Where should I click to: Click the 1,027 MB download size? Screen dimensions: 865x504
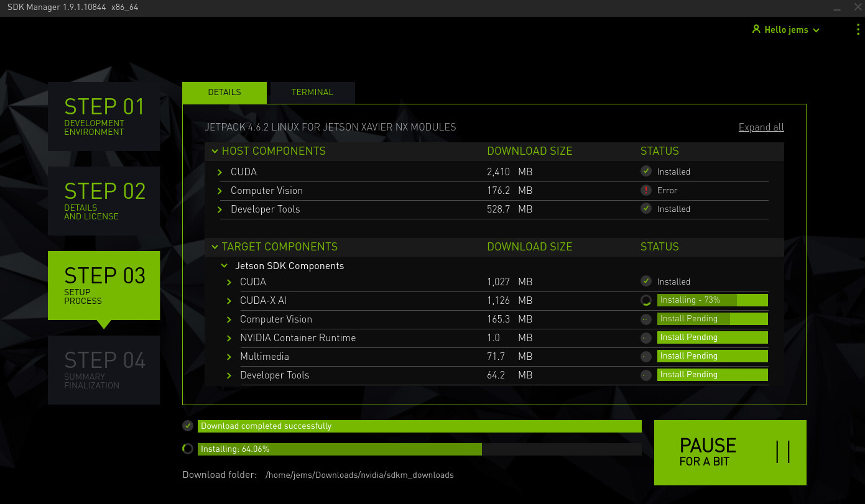coord(509,282)
